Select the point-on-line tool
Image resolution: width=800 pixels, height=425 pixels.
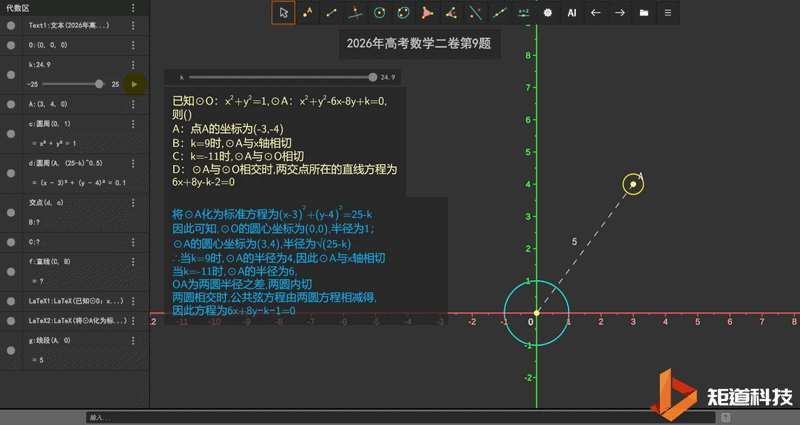499,13
